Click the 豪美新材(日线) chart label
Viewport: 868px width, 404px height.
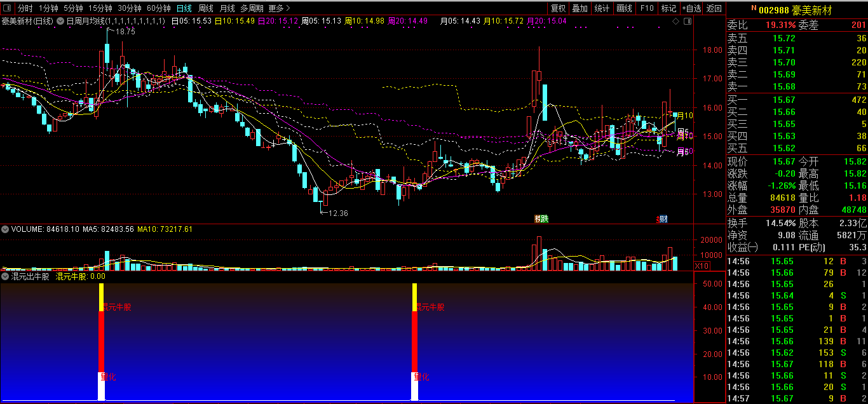tap(27, 21)
